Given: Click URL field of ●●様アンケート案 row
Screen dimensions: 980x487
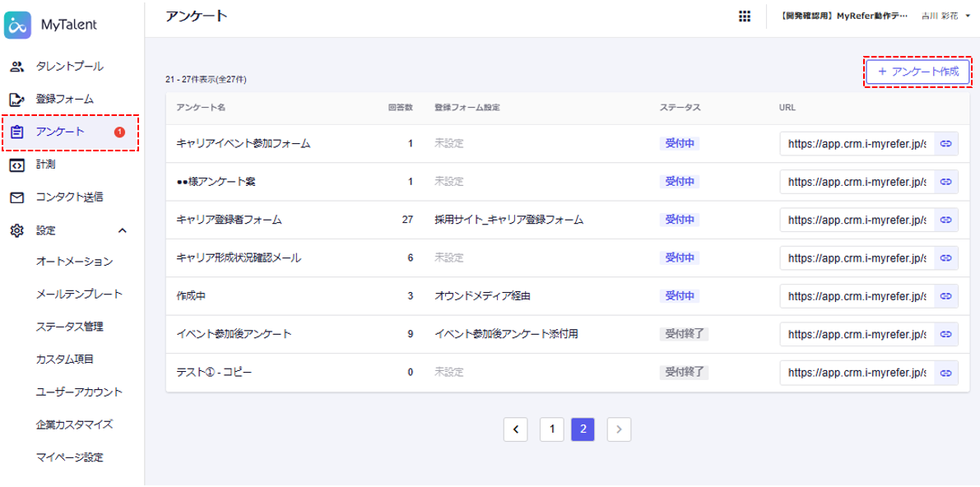Looking at the screenshot, I should pos(856,182).
